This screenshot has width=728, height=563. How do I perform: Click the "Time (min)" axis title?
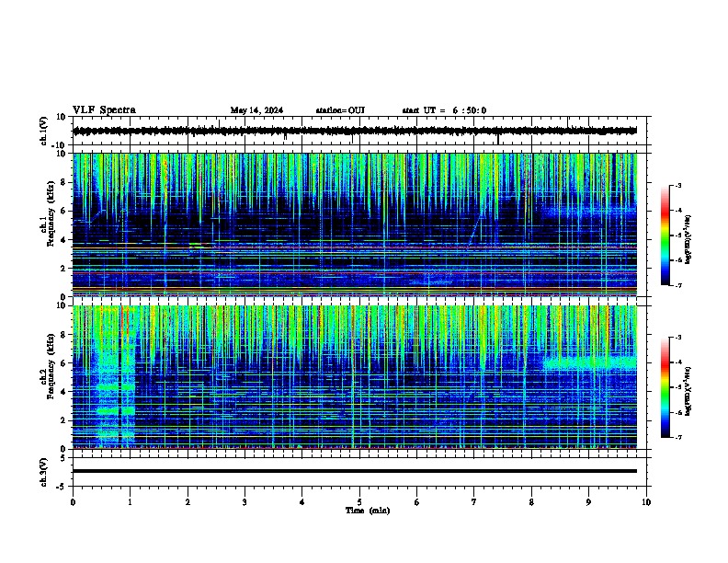click(368, 511)
